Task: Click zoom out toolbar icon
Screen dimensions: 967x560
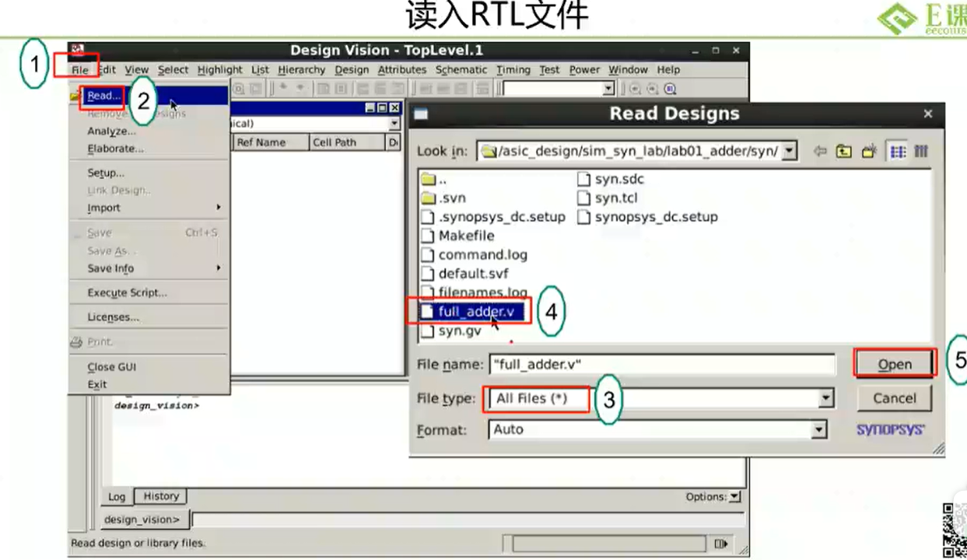Action: click(x=653, y=89)
